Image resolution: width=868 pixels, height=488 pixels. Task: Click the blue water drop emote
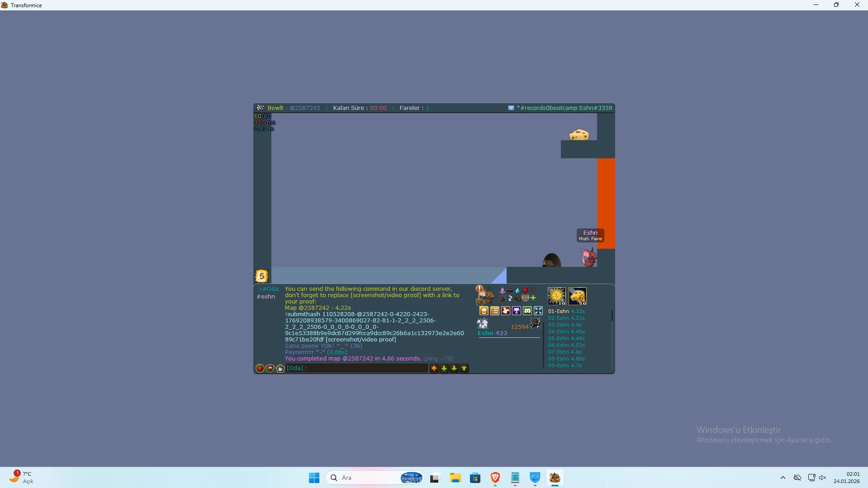(517, 291)
